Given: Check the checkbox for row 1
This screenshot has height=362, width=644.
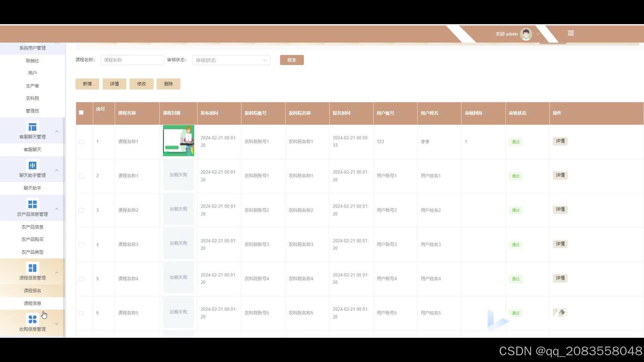Looking at the screenshot, I should (x=81, y=142).
